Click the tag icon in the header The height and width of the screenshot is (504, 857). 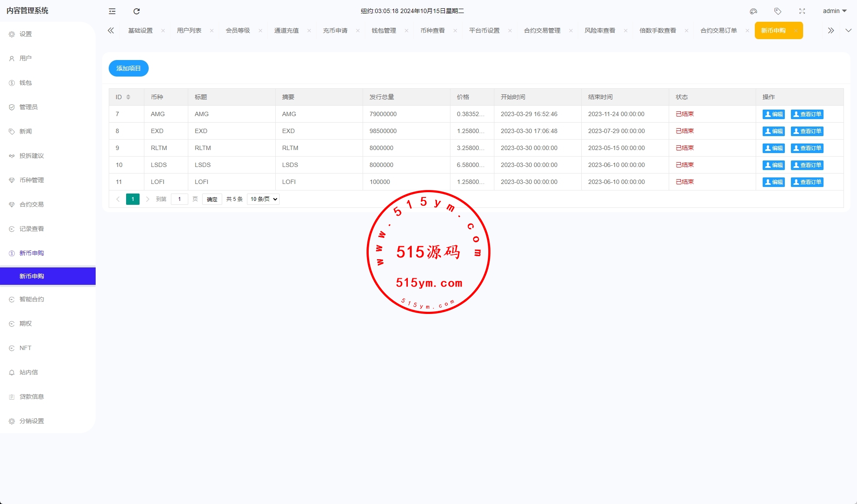click(778, 11)
